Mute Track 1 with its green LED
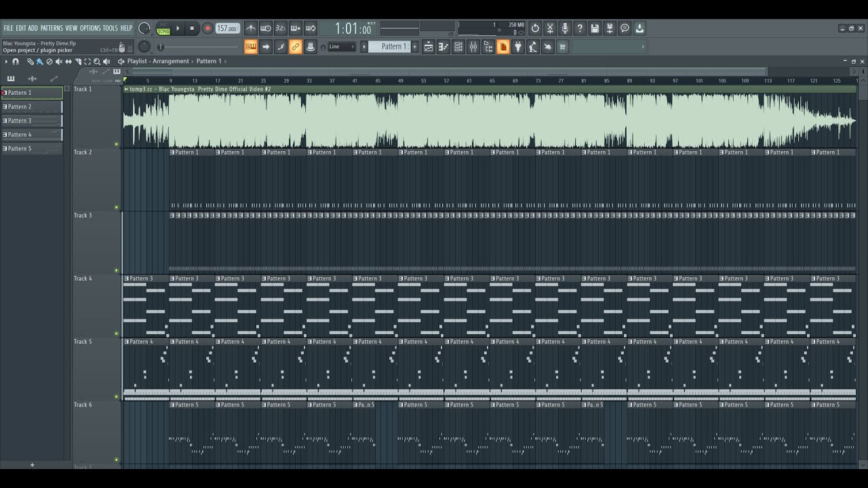Screen dimensions: 868x488 [x=117, y=144]
